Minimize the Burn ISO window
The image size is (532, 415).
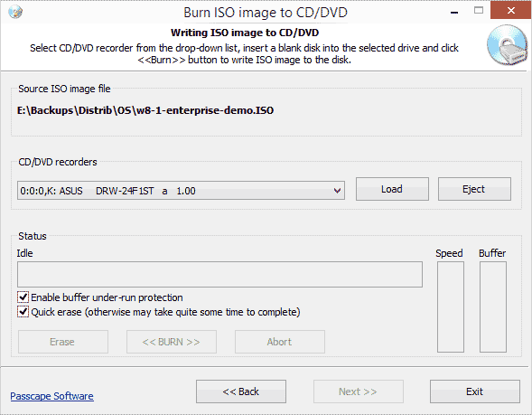(454, 13)
